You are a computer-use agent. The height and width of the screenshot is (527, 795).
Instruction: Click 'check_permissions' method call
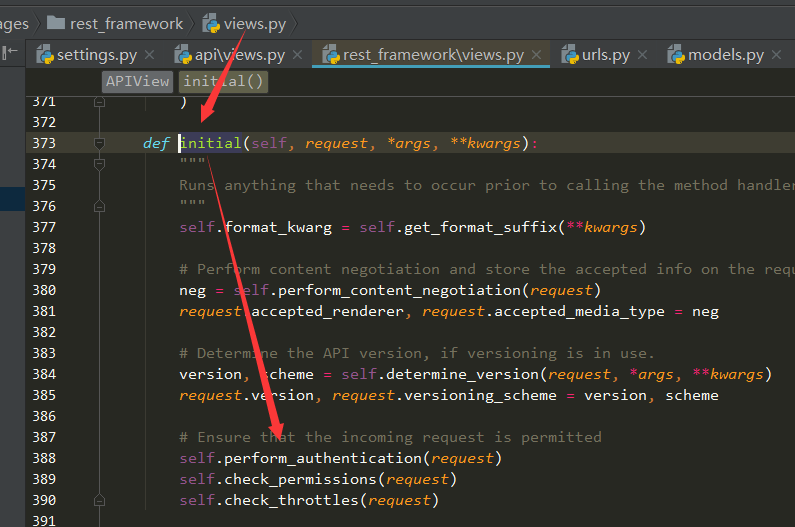[x=300, y=480]
